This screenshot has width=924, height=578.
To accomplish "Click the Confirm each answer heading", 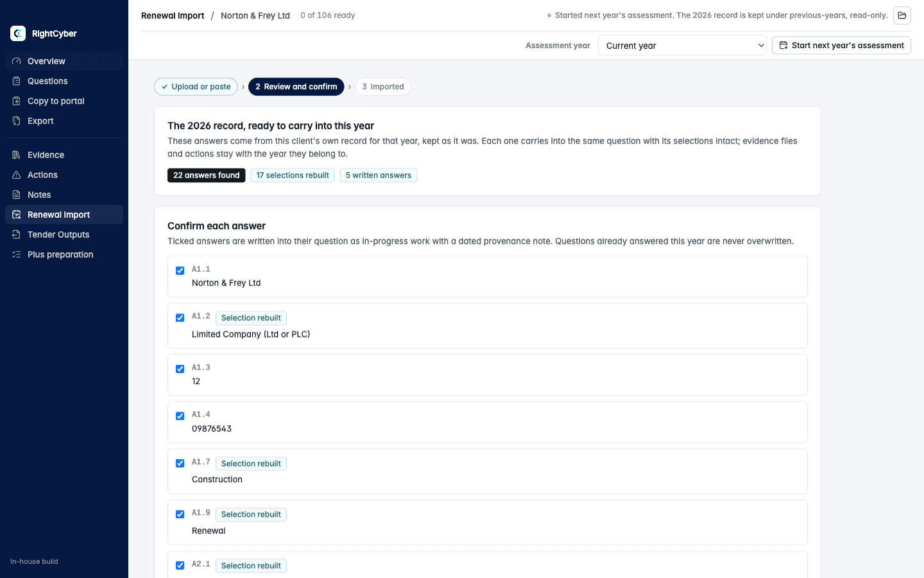I will click(x=217, y=226).
